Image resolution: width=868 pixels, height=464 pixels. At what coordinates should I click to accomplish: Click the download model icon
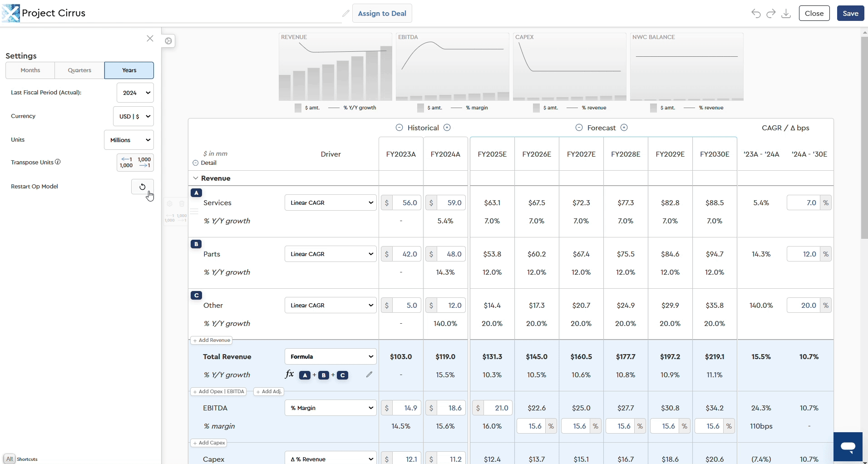pos(786,14)
